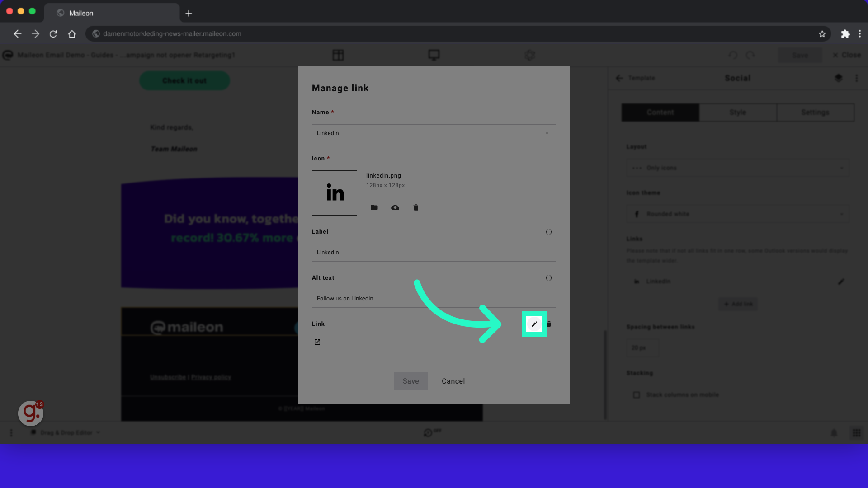
Task: Toggle the autosave OFF clock icon
Action: (432, 432)
